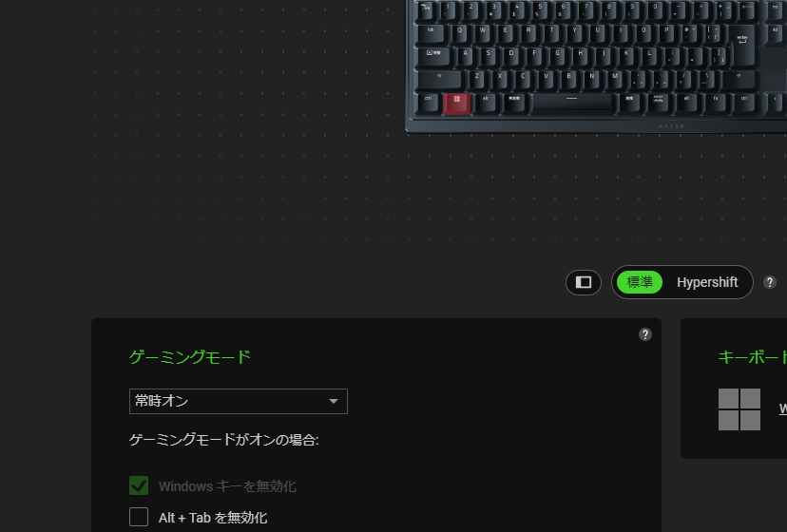Click the dropdown arrow next to 常時オン

pos(334,401)
